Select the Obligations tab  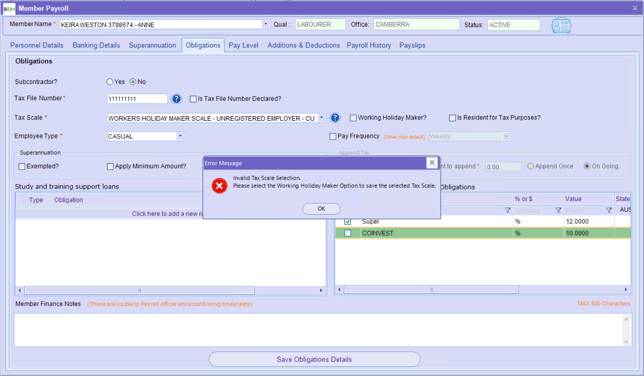tap(203, 45)
